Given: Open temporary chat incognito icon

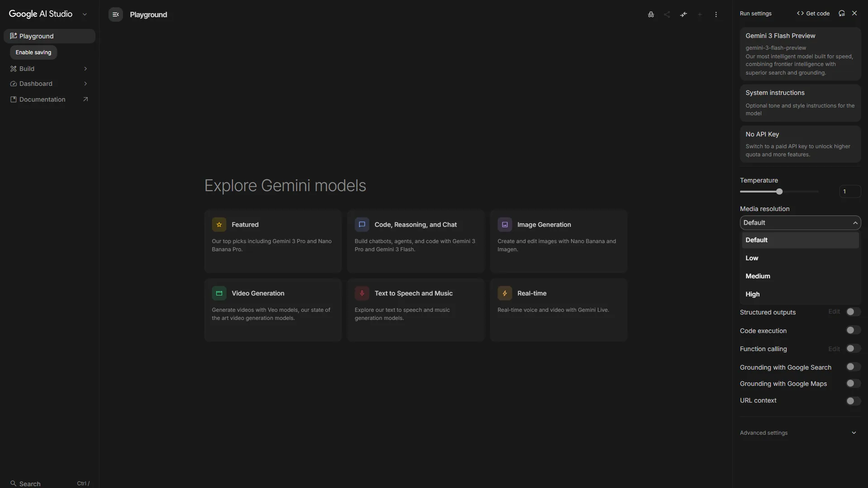Looking at the screenshot, I should coord(651,14).
